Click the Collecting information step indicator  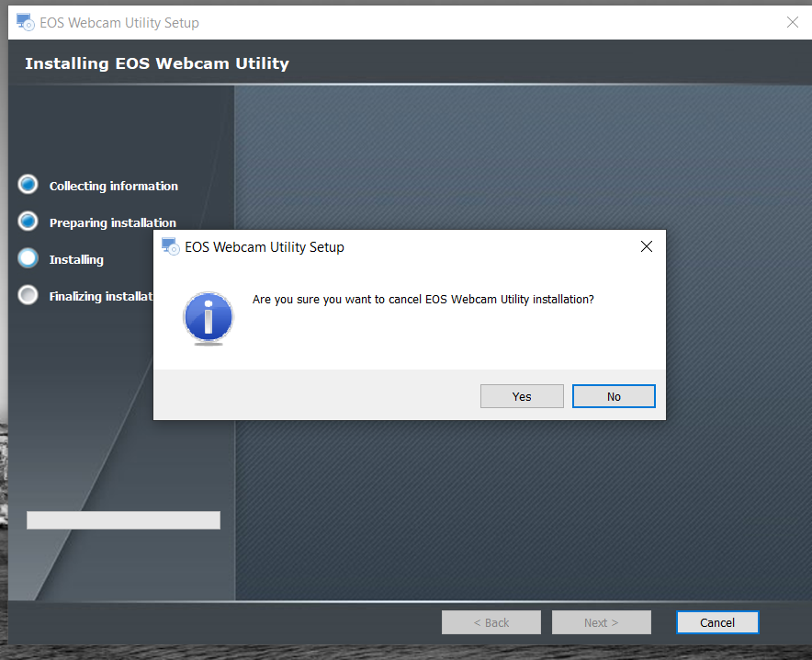point(28,185)
